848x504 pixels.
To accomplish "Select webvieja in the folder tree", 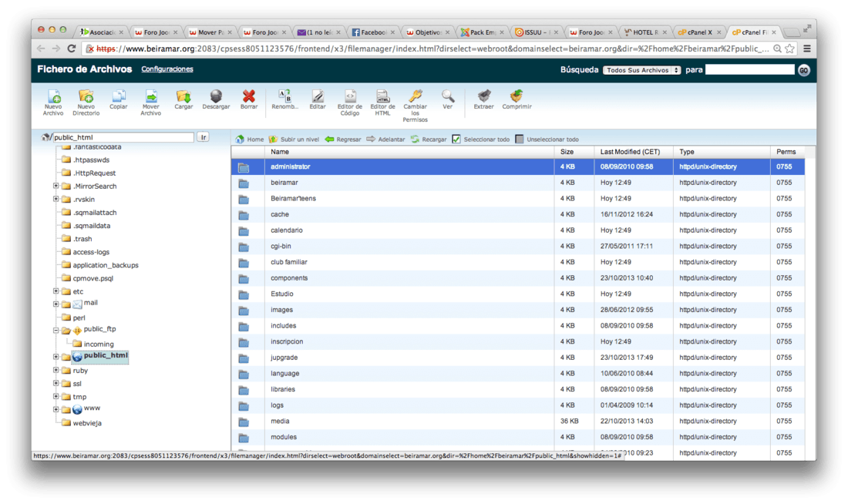I will pyautogui.click(x=87, y=423).
